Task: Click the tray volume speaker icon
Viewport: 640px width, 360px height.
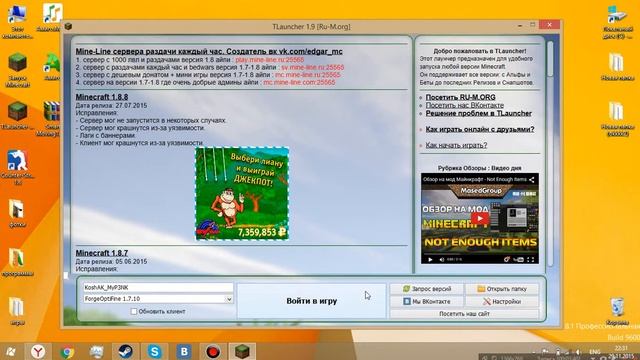Action: pyautogui.click(x=578, y=352)
